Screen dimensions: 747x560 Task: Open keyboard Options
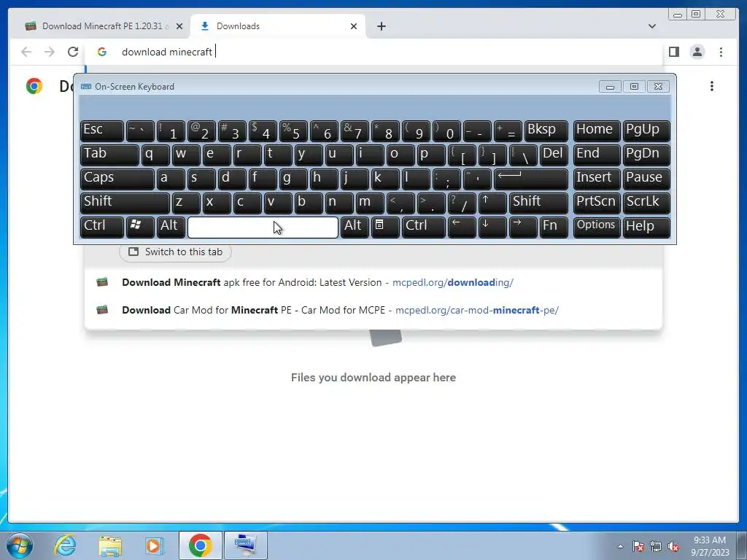597,227
